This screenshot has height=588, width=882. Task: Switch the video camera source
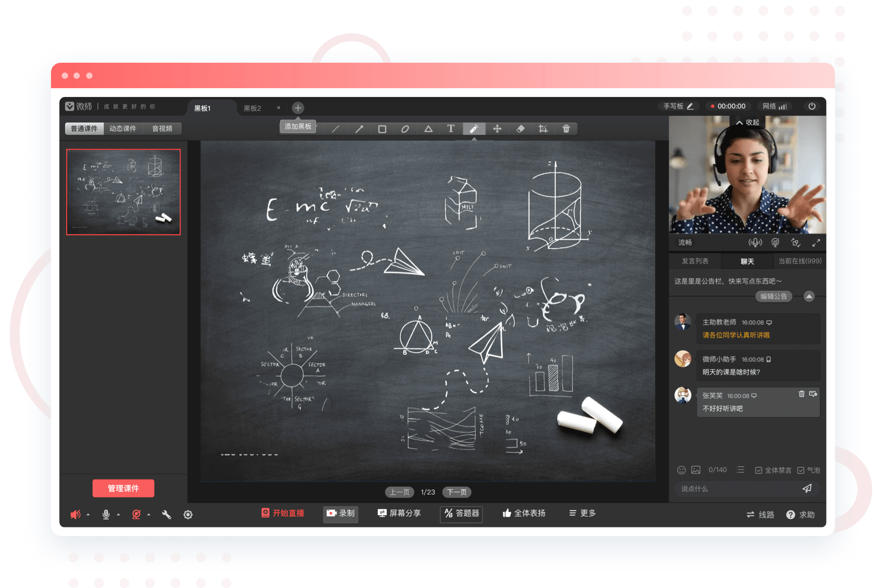click(x=796, y=243)
